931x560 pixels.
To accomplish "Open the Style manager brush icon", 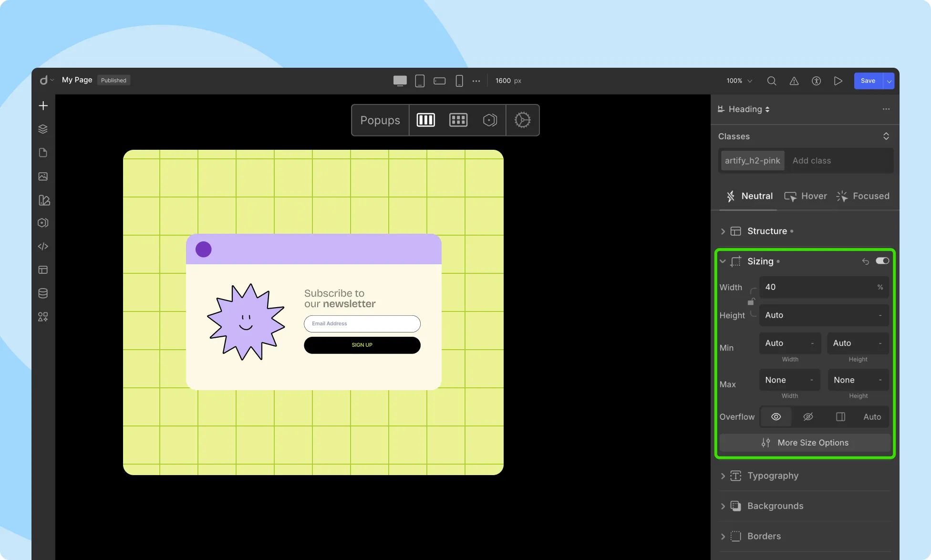I will click(44, 200).
